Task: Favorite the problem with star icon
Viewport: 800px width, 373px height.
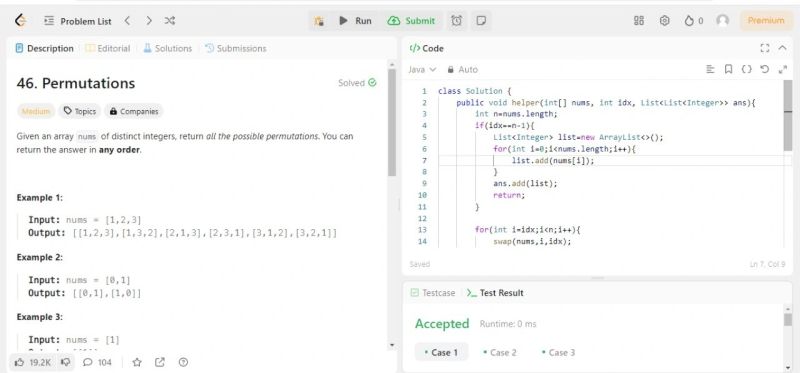Action: [137, 362]
